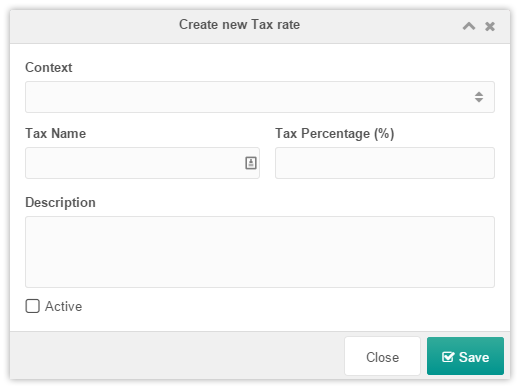Viewport: 520px width, 389px height.
Task: Click the contact card autofill icon in Tax Name
Action: 251,163
